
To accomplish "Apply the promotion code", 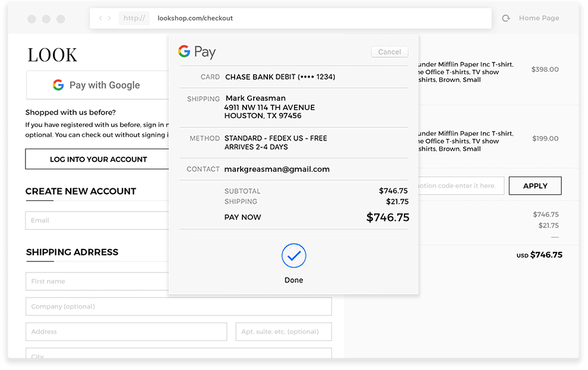I will [x=535, y=186].
